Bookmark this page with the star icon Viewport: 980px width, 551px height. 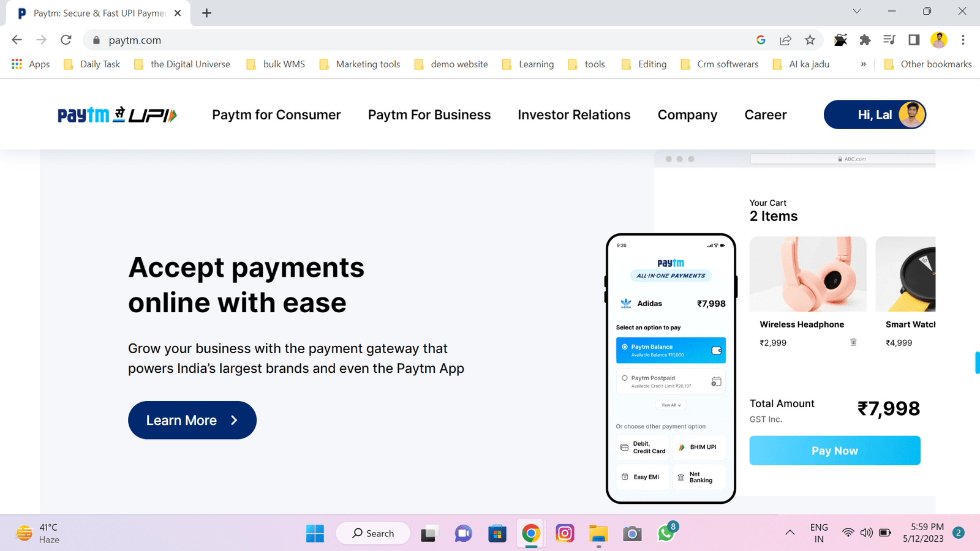coord(810,40)
